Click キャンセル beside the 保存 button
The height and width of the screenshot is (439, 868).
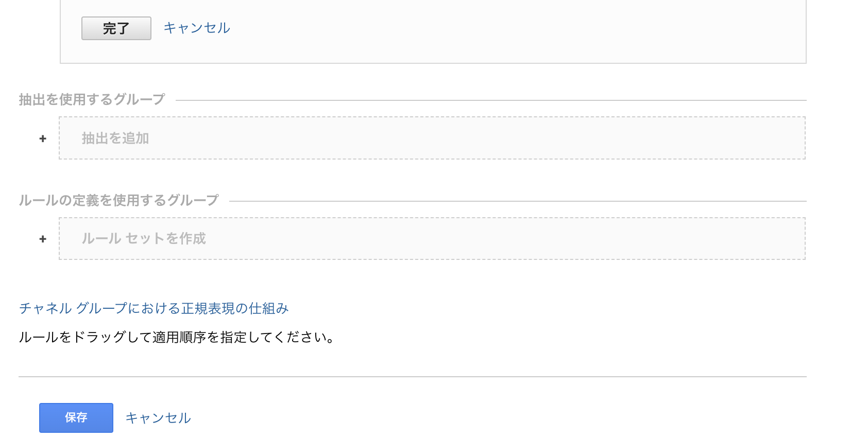[158, 418]
